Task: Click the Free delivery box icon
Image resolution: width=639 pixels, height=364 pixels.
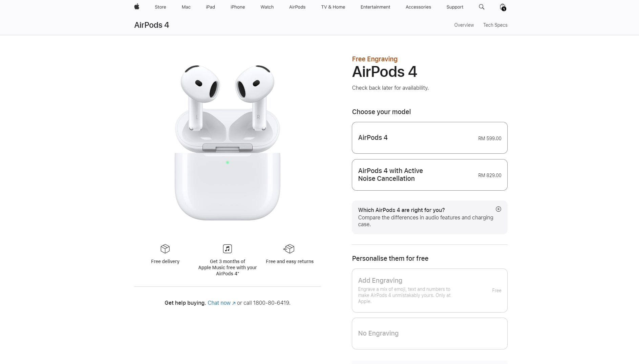Action: coord(165,249)
